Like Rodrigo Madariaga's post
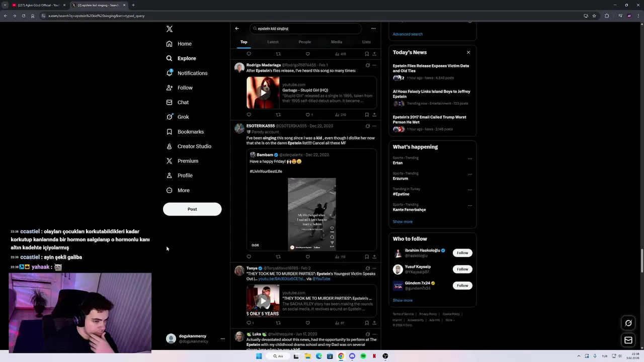Screen dimensions: 644x362 (308, 115)
